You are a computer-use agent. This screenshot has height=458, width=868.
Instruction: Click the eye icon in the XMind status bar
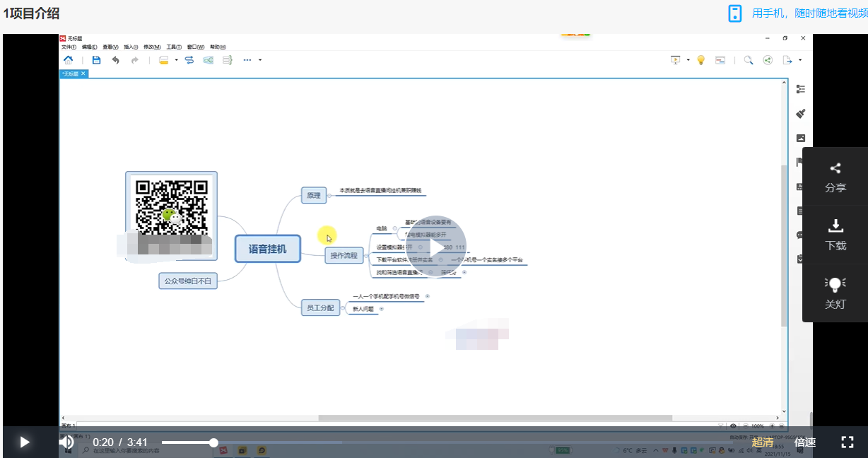point(734,426)
